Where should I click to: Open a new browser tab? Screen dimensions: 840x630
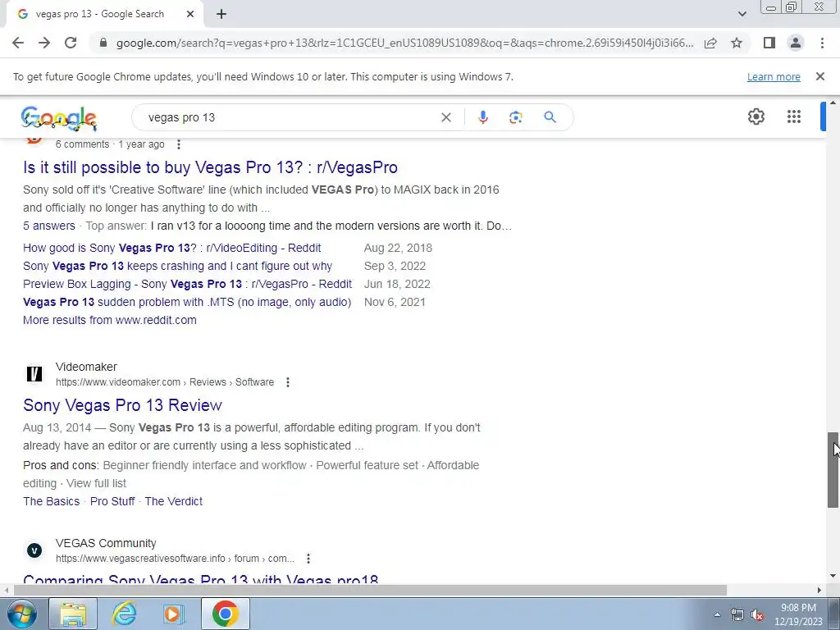221,14
